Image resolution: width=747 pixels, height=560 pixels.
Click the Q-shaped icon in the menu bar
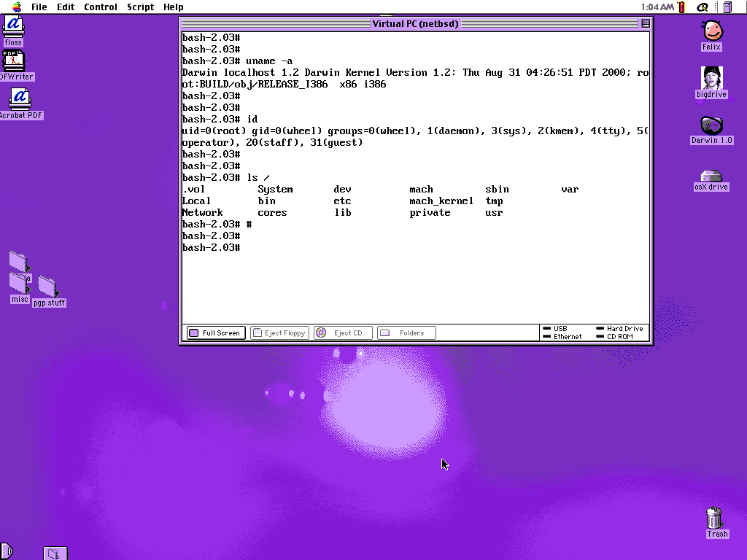(x=703, y=7)
